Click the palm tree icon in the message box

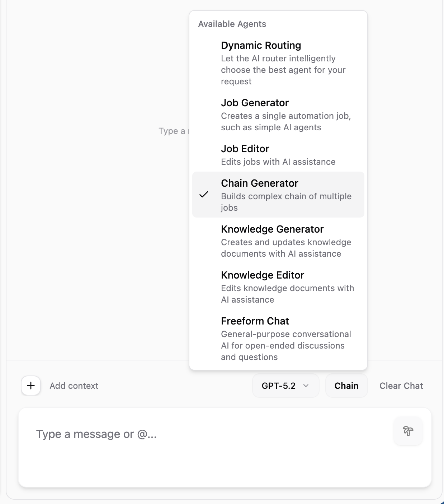point(407,431)
